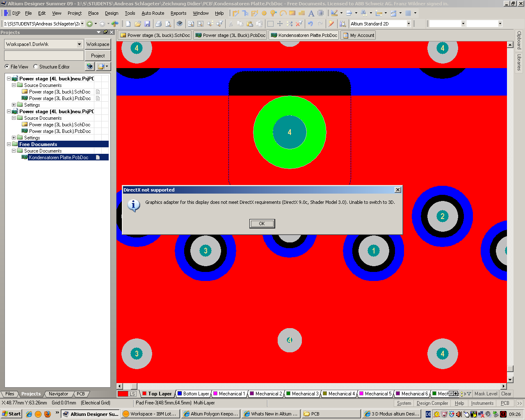The height and width of the screenshot is (420, 525).
Task: Open the Design menu
Action: 112,13
